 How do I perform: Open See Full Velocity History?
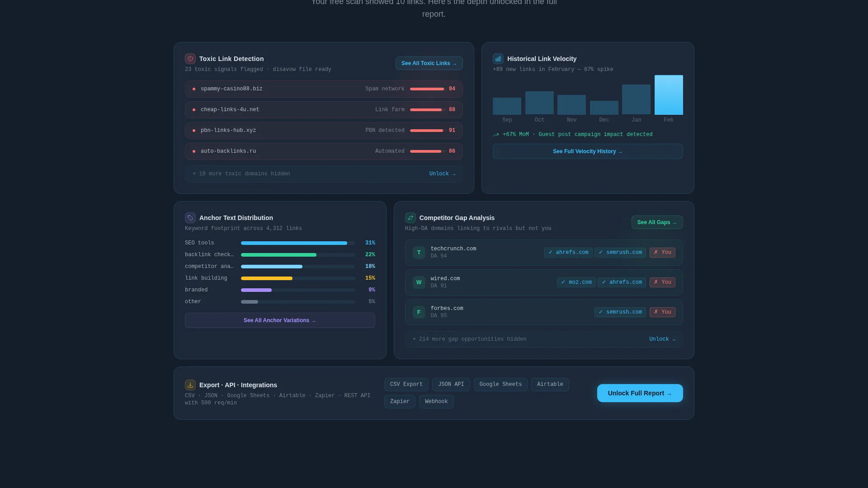(x=588, y=151)
